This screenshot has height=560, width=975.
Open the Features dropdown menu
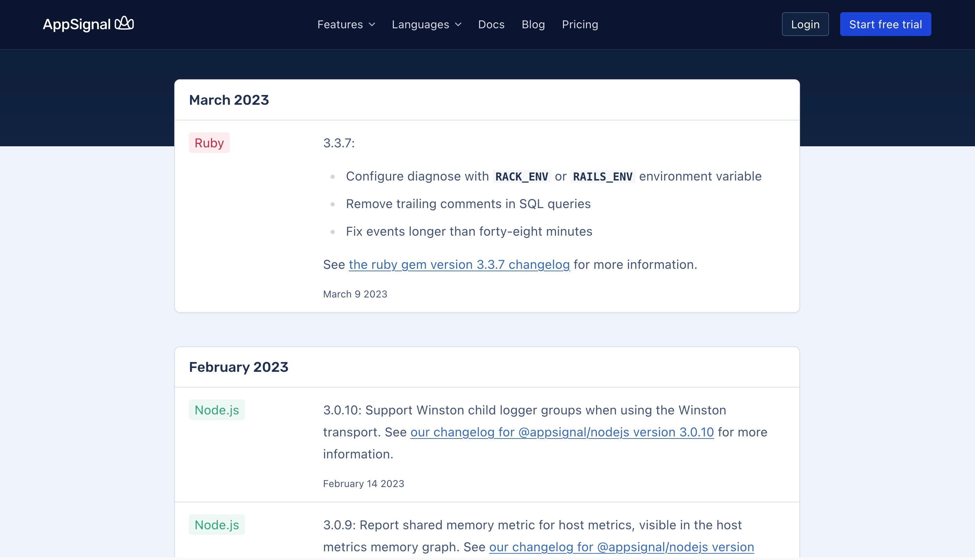tap(340, 24)
